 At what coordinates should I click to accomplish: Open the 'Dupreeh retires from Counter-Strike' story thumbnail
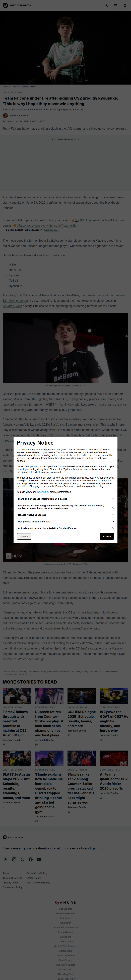49,696
